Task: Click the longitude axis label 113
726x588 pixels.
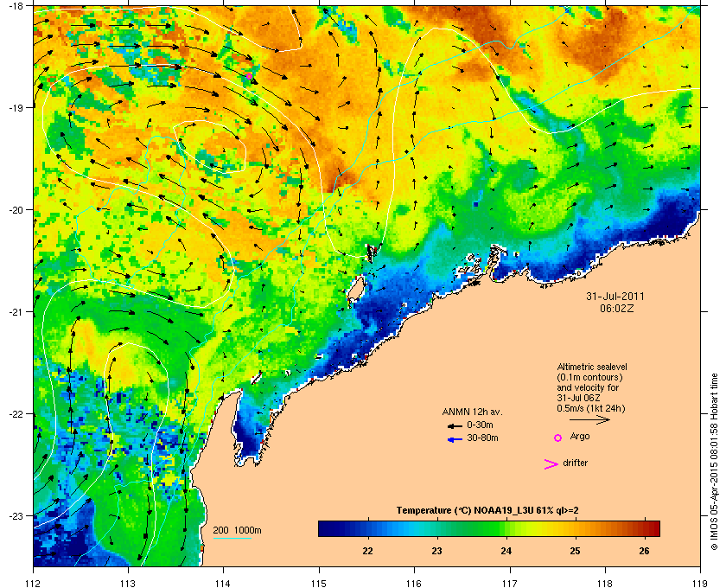Action: (128, 583)
